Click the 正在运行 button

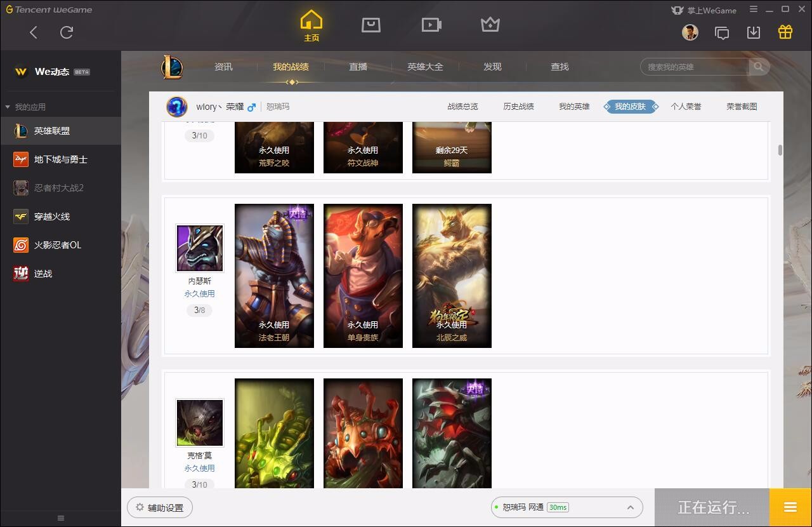click(712, 507)
